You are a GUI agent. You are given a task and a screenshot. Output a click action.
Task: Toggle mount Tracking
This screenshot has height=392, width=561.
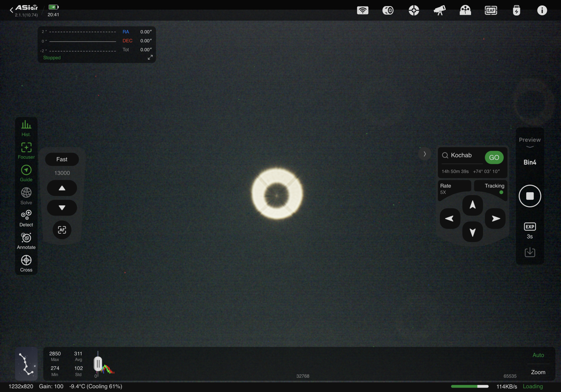[491, 189]
